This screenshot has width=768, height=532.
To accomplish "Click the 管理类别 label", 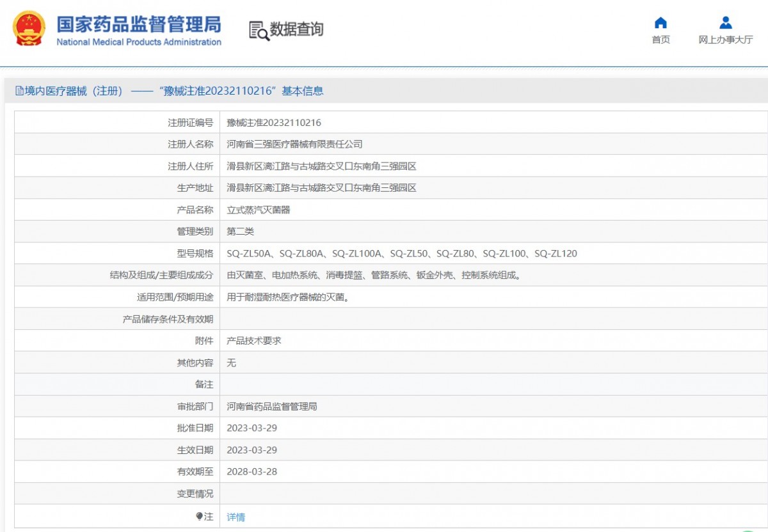I will point(195,231).
